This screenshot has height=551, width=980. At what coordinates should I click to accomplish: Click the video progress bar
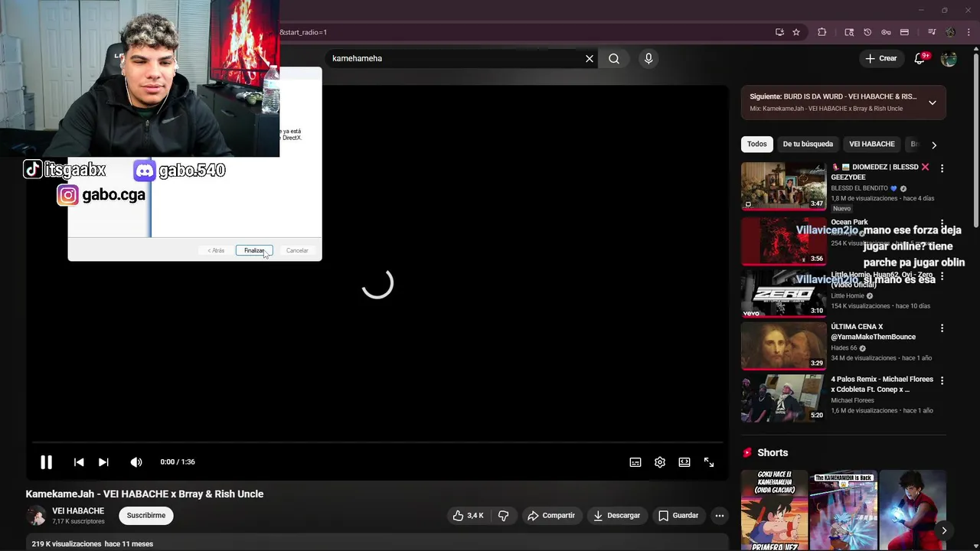[377, 442]
